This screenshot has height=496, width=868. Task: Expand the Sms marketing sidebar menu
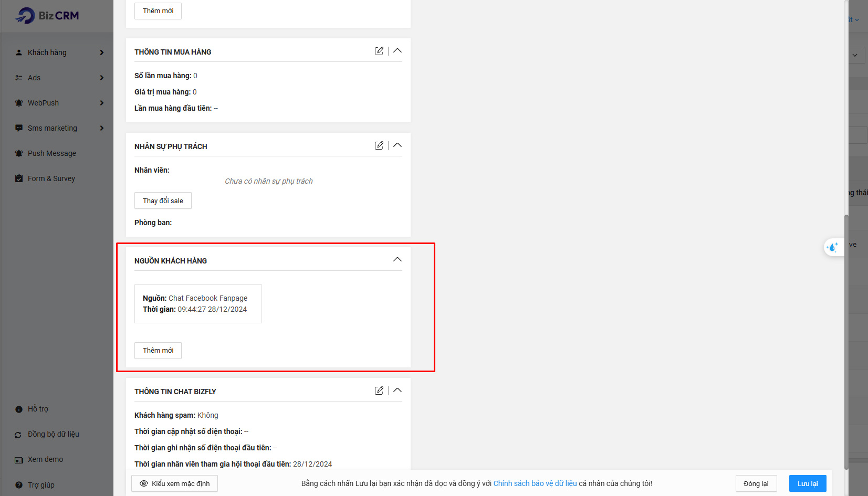(102, 128)
